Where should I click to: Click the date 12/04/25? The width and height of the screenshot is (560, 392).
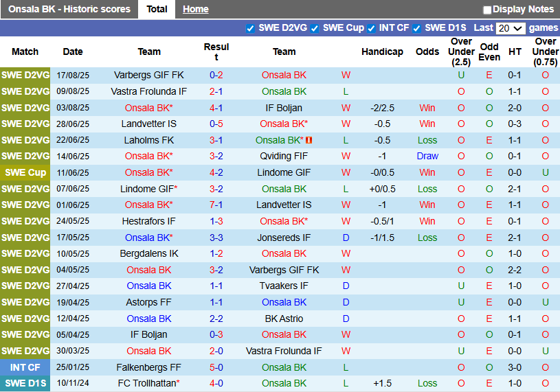pyautogui.click(x=73, y=319)
